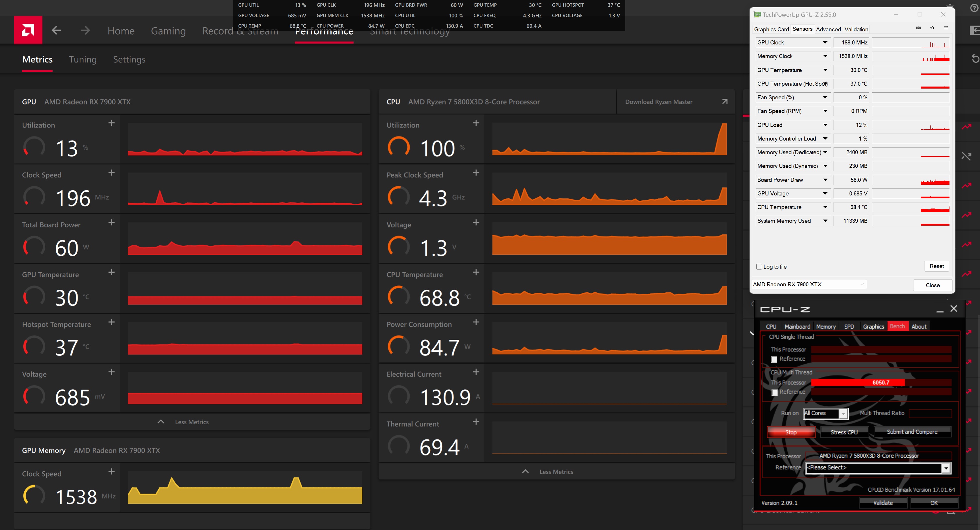Click the Adrenalin collapse sidebar arrow icon
This screenshot has width=980, height=530.
[x=975, y=30]
